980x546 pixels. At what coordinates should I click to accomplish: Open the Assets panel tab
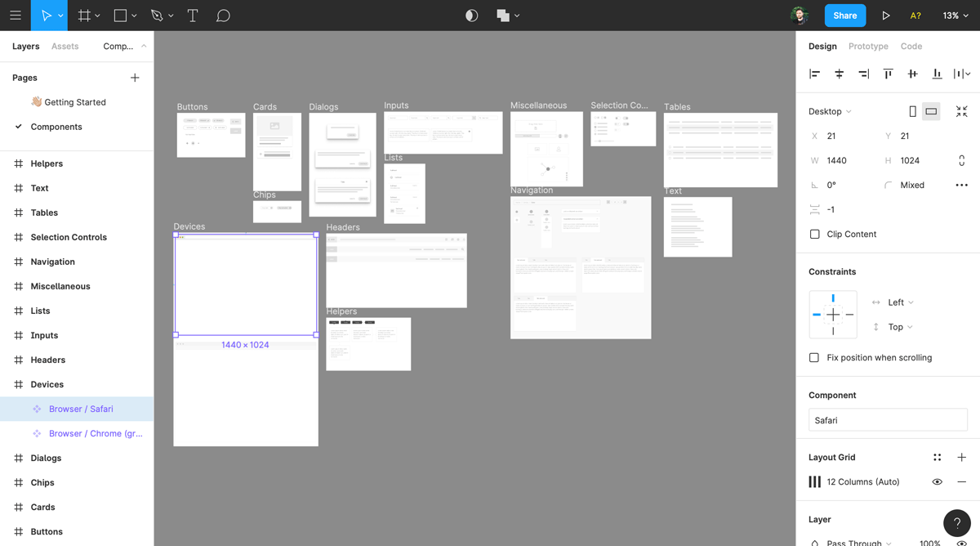[x=65, y=47]
